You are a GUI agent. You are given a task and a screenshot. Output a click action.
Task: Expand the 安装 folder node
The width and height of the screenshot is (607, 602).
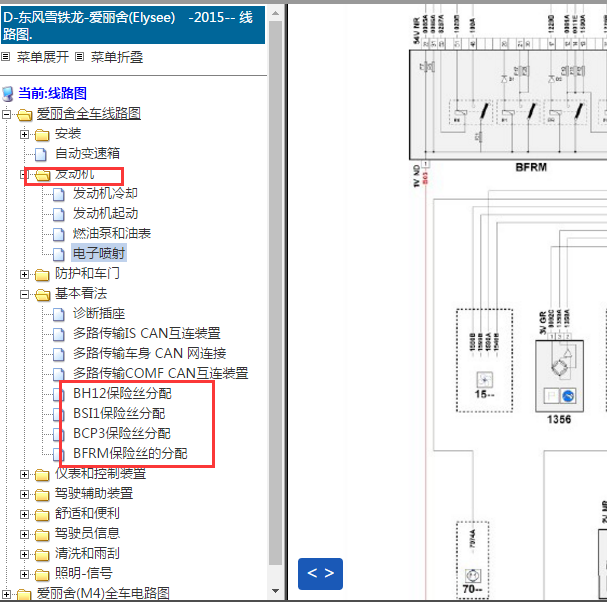pyautogui.click(x=24, y=134)
